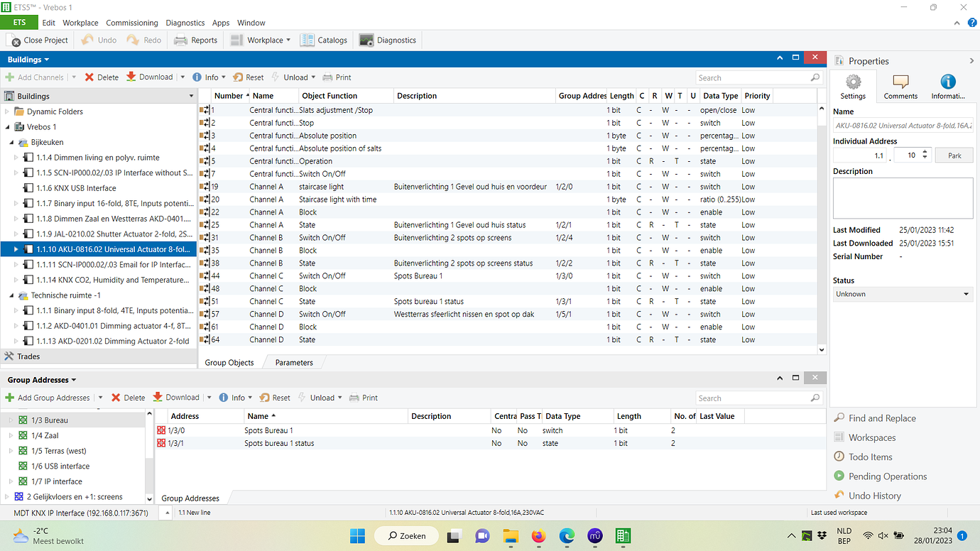Click the Park button in Properties

(x=954, y=154)
